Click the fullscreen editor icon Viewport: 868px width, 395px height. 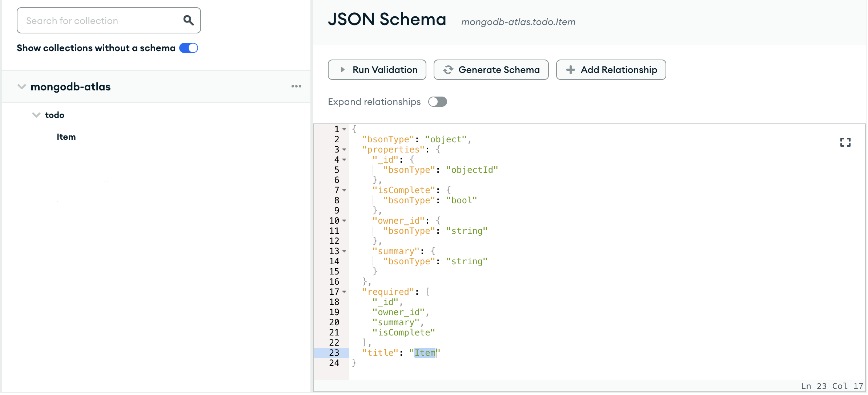click(845, 142)
